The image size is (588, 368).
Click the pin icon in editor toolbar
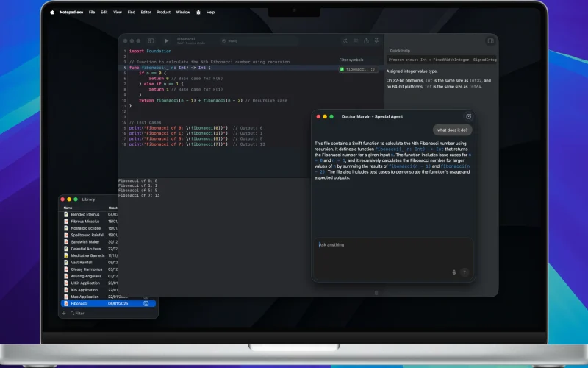376,41
